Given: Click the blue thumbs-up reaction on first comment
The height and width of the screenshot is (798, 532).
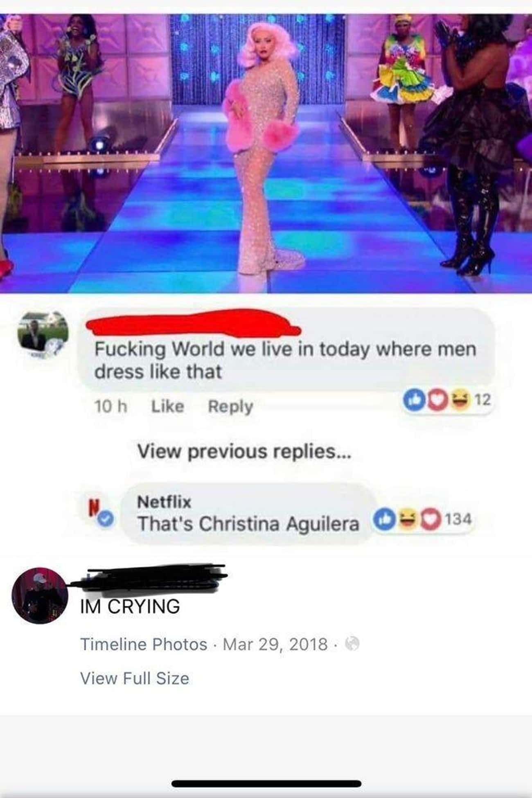Looking at the screenshot, I should coord(412,399).
